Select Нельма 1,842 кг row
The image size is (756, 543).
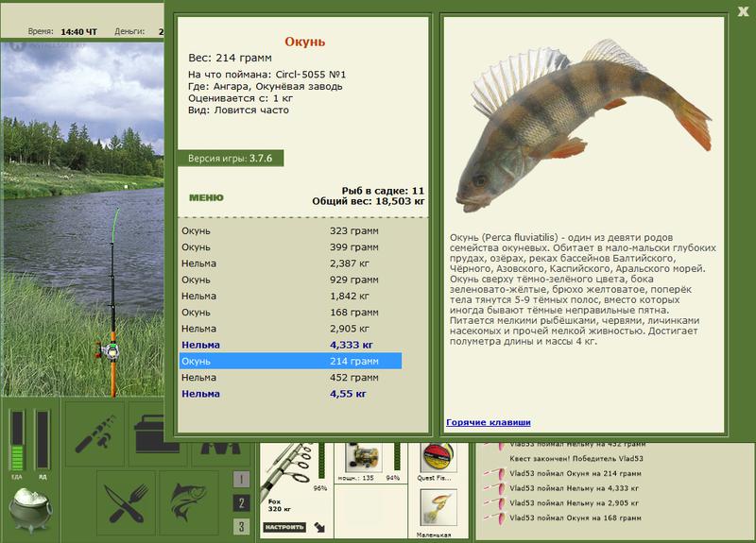click(x=290, y=297)
